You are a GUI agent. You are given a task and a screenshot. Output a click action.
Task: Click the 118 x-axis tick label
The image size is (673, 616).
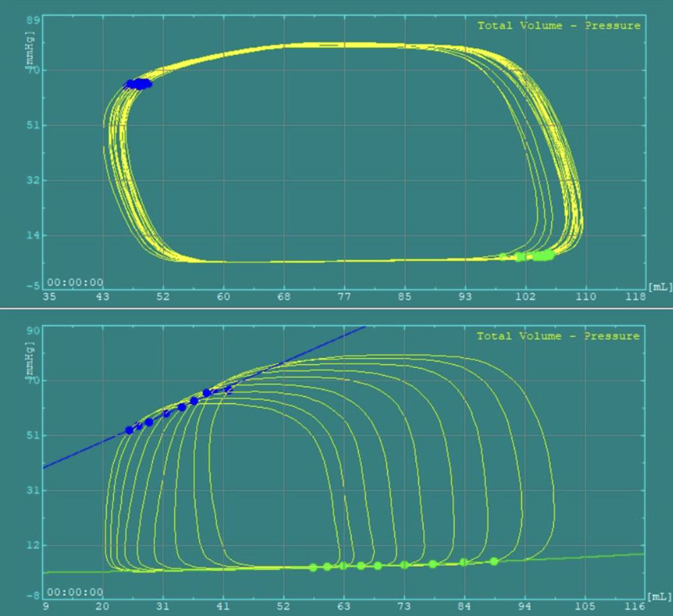[636, 297]
